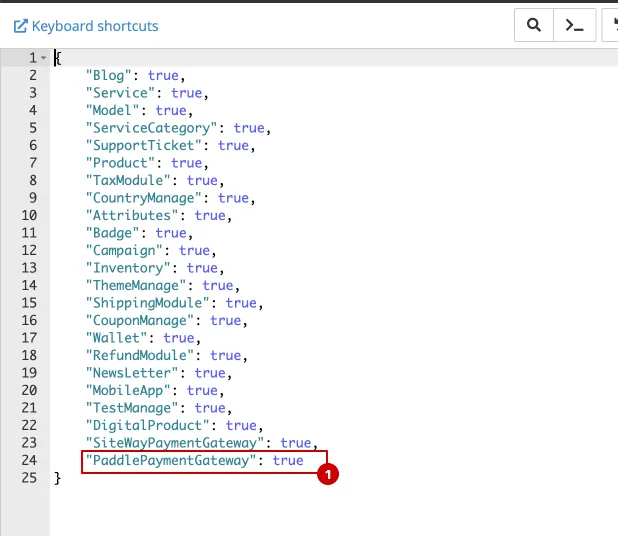Click the true value of Wallet

click(x=179, y=338)
